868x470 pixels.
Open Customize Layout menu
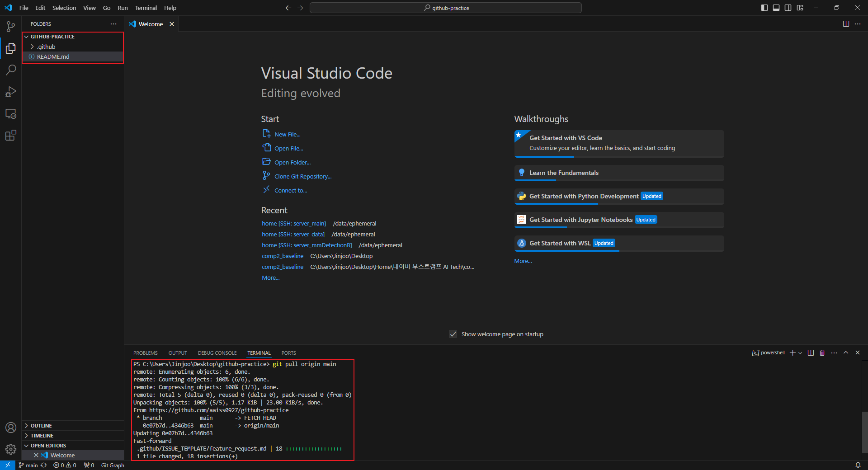point(800,8)
